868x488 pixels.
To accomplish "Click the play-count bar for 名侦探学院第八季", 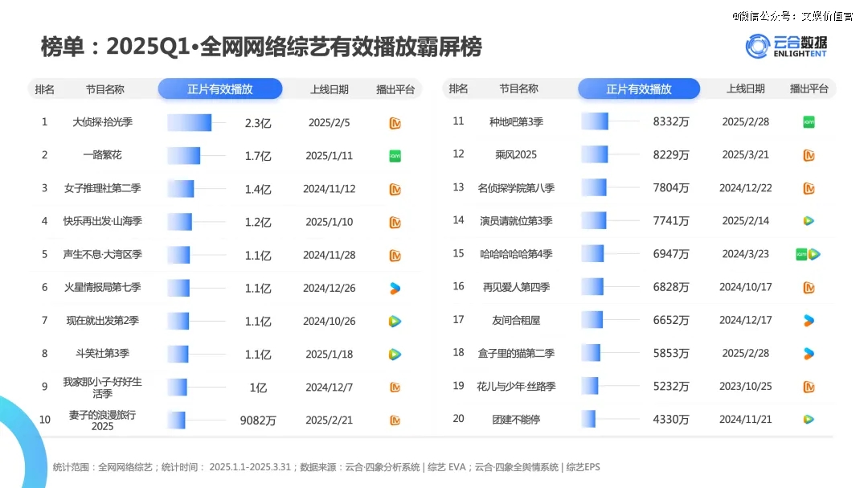I will (594, 188).
